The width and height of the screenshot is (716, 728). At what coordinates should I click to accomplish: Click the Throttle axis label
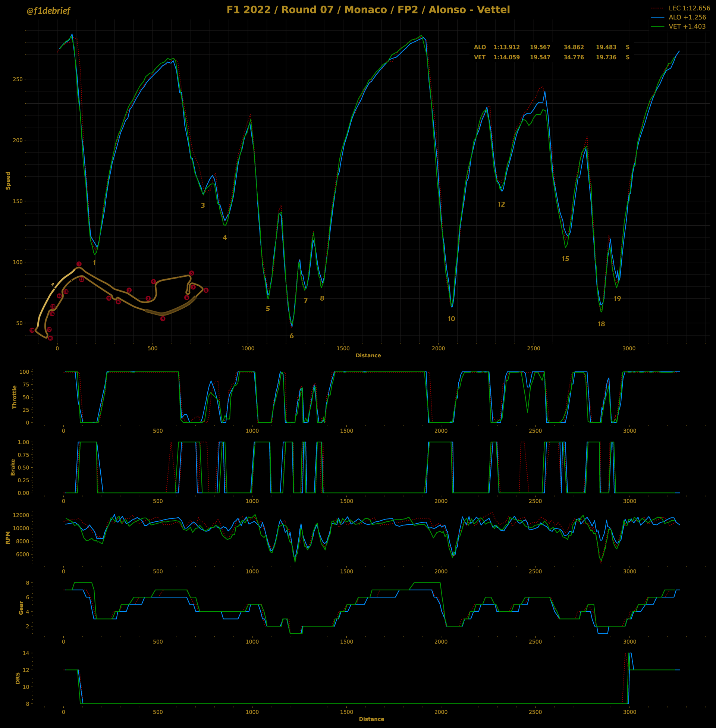15,397
